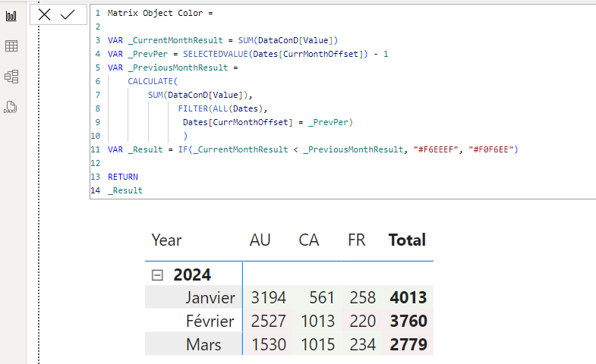
Task: Select the Mars row label
Action: click(x=203, y=344)
